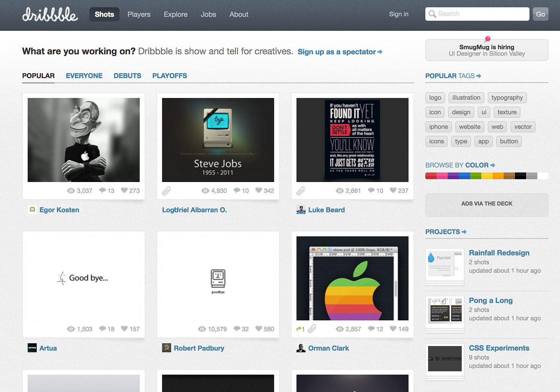Open the rainbow Apple logo shot thumbnail
The width and height of the screenshot is (560, 392).
coord(352,278)
